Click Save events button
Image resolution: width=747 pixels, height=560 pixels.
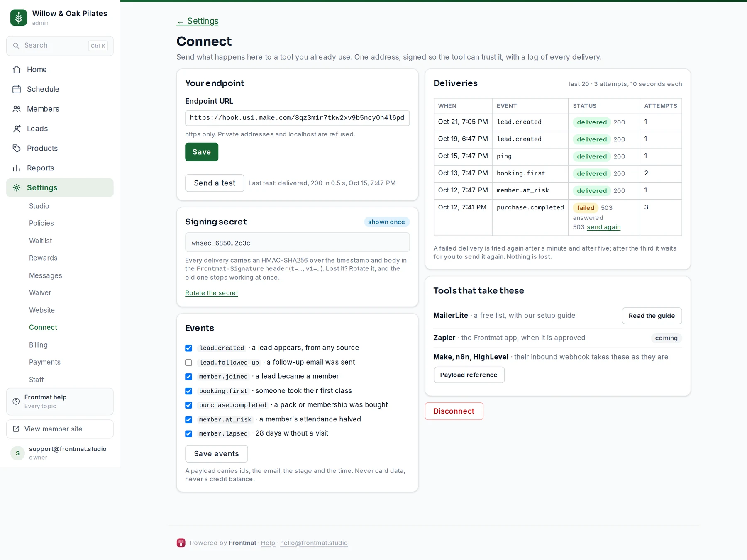[x=217, y=454]
